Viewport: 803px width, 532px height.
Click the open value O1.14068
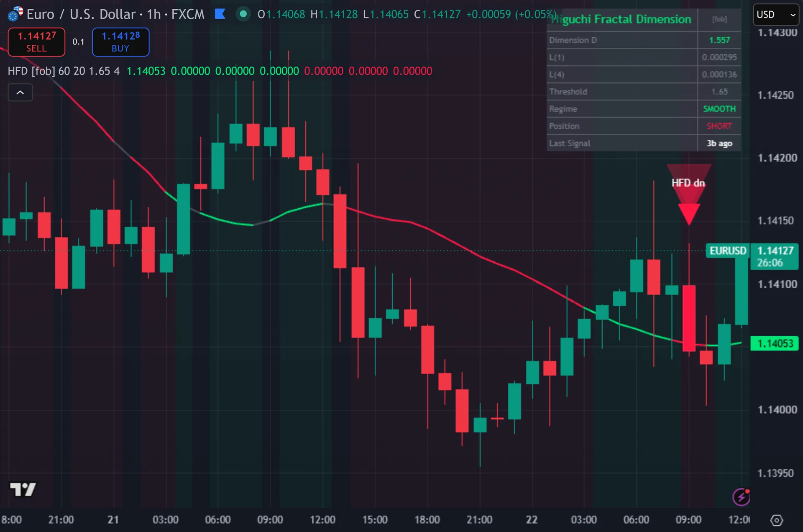(281, 14)
